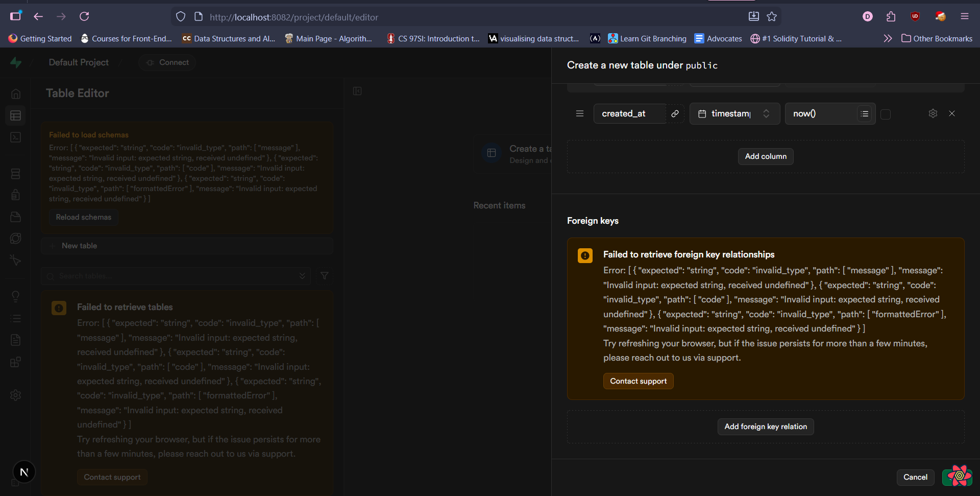Reload the page in the browser

click(x=84, y=16)
